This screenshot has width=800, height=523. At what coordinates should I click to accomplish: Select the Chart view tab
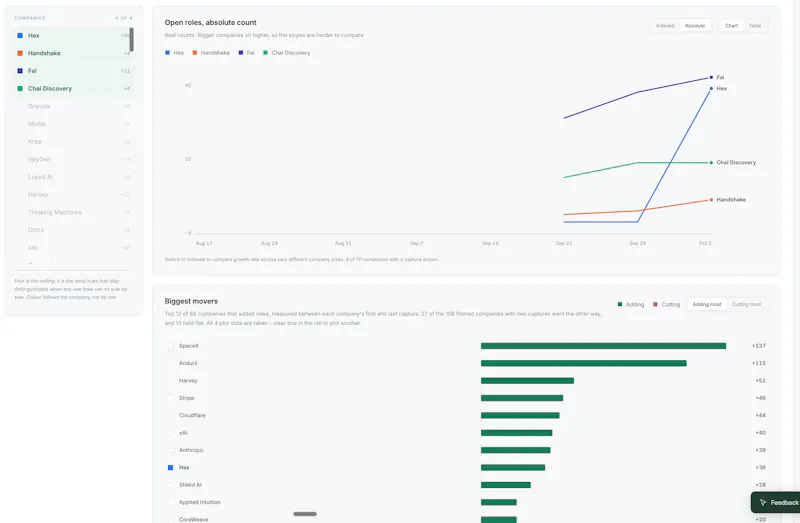[732, 26]
